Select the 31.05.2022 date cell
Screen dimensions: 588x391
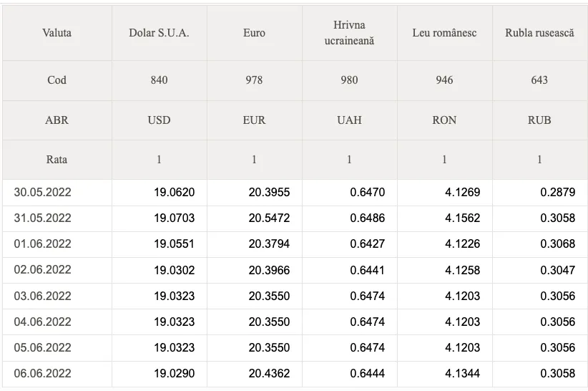click(57, 218)
